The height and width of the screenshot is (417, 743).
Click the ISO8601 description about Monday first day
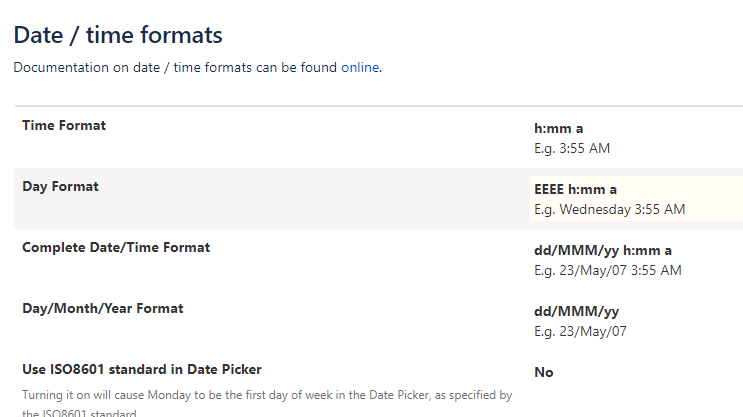pos(267,396)
